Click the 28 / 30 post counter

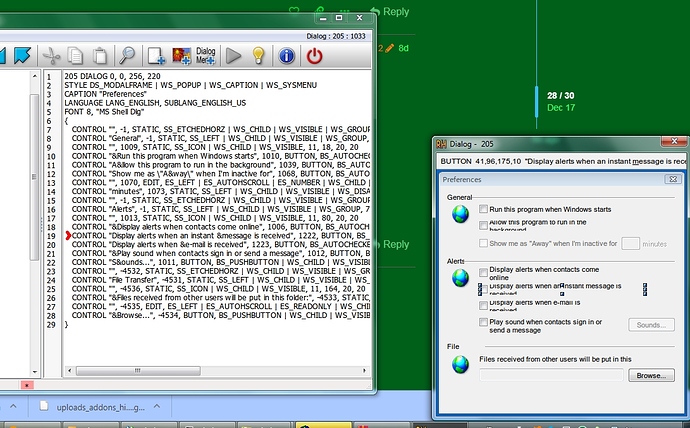pos(561,95)
